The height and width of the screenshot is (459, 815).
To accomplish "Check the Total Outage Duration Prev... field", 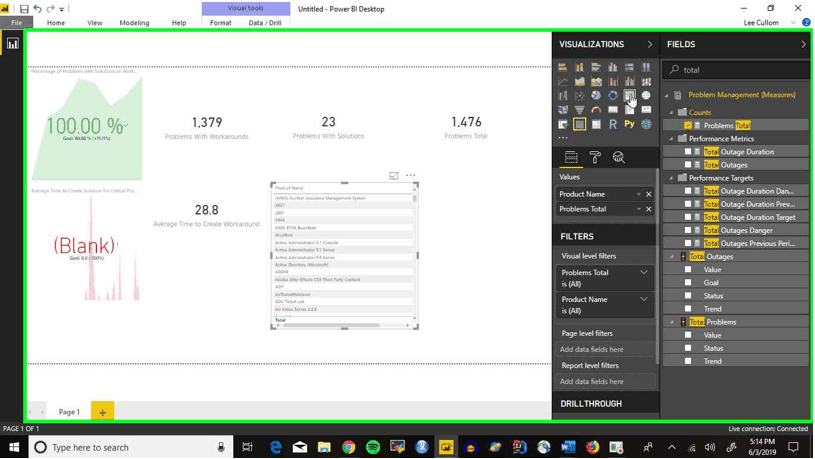I will pyautogui.click(x=688, y=204).
